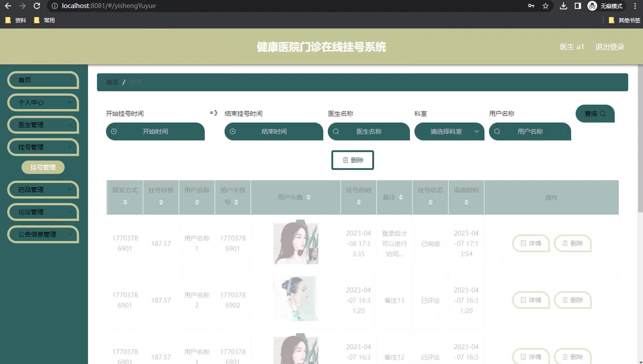Screen dimensions: 643x364
Task: Open the avatar image in the 已完成 row
Action: 296,244
